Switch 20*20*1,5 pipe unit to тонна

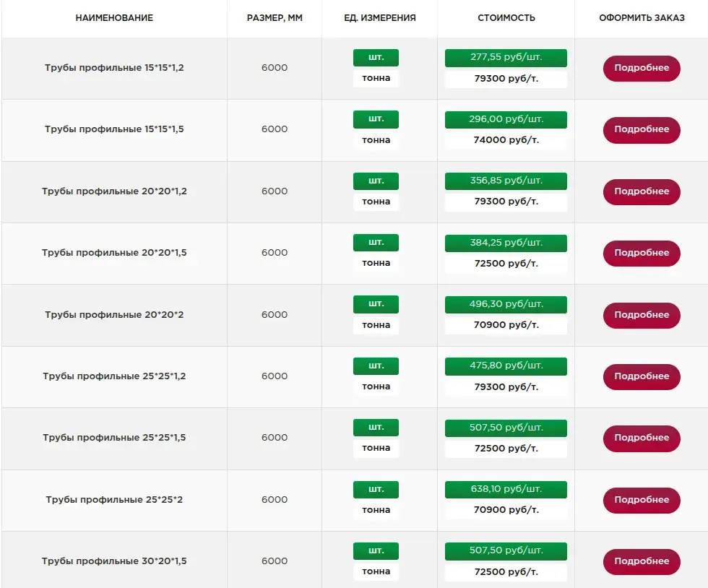point(376,263)
